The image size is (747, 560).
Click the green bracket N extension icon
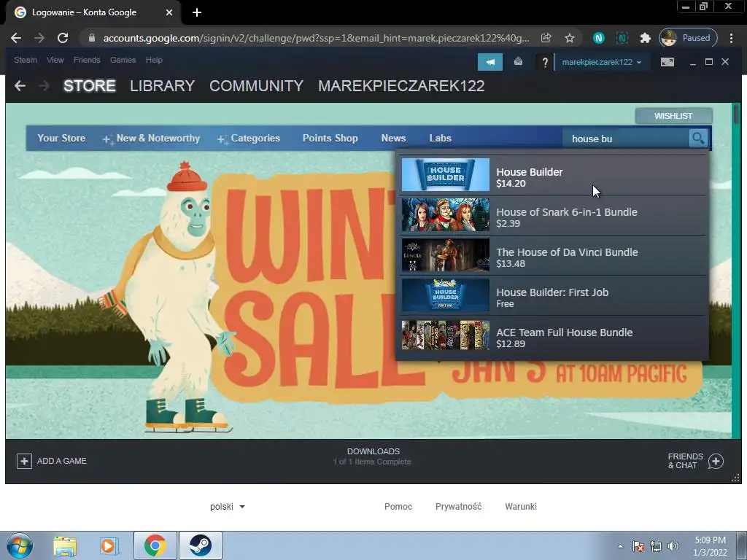click(622, 38)
